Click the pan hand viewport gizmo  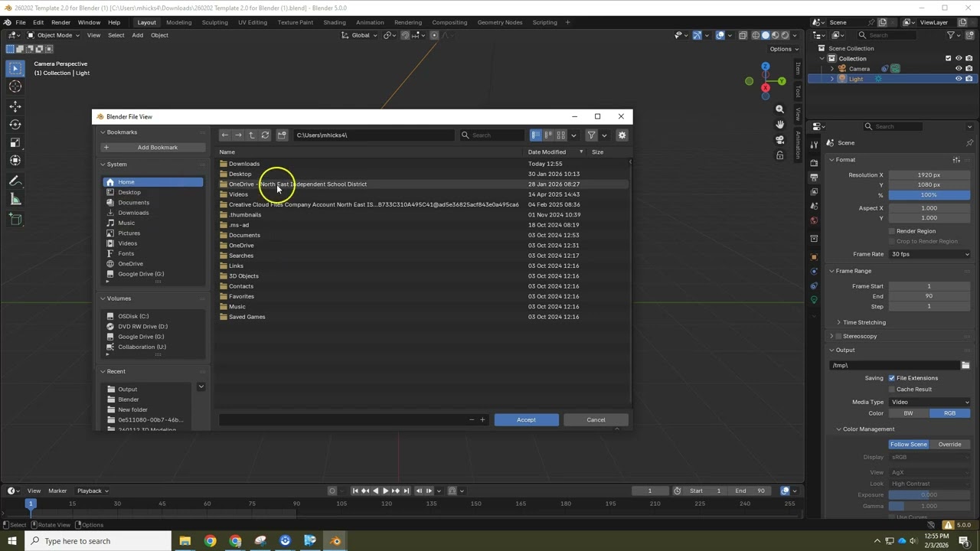pos(779,125)
